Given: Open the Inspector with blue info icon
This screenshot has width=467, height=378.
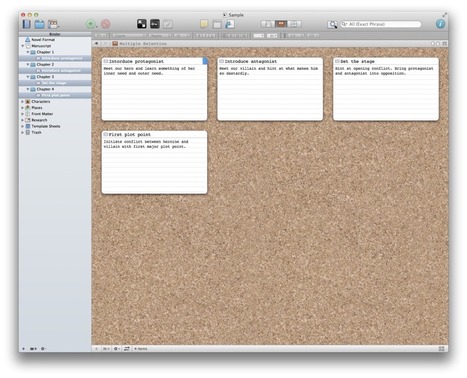Looking at the screenshot, I should click(440, 24).
